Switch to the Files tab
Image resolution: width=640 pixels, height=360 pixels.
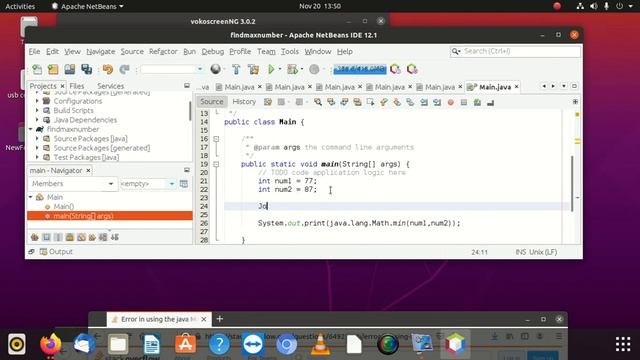tap(77, 86)
